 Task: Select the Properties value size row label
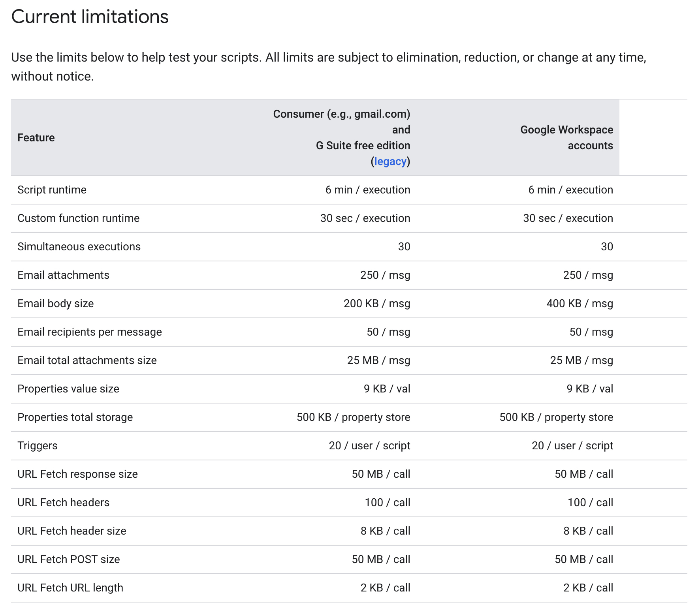68,389
